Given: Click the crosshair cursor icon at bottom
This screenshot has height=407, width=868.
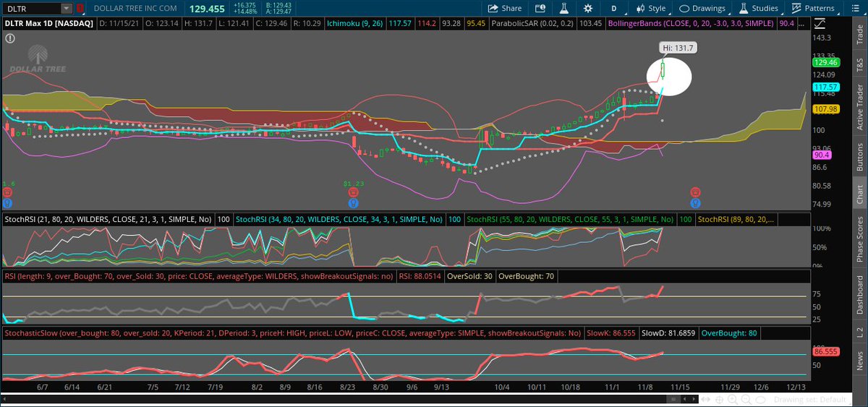Looking at the screenshot, I should pos(719,400).
